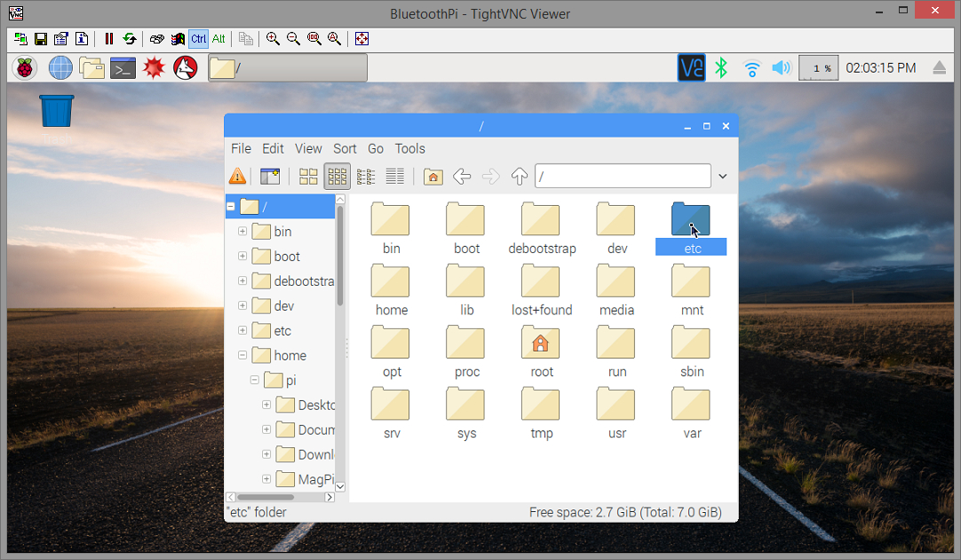Pause the VNC session with the pause icon
This screenshot has height=560, width=961.
point(108,39)
